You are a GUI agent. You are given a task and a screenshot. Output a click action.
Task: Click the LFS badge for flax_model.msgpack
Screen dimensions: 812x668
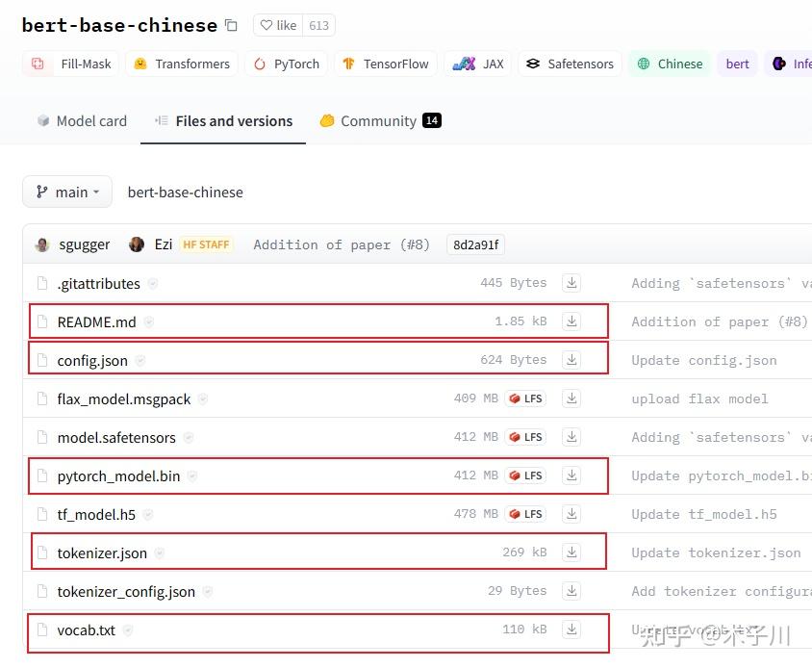525,398
